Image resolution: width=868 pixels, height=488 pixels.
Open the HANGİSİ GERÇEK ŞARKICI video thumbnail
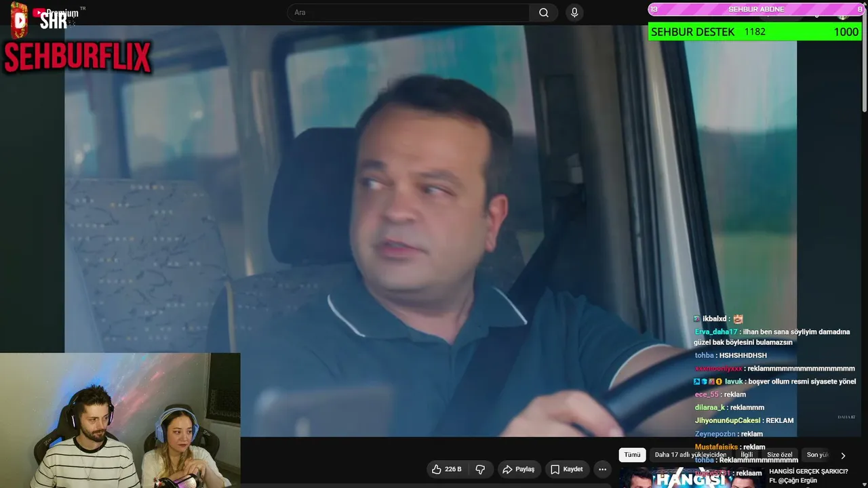point(691,478)
